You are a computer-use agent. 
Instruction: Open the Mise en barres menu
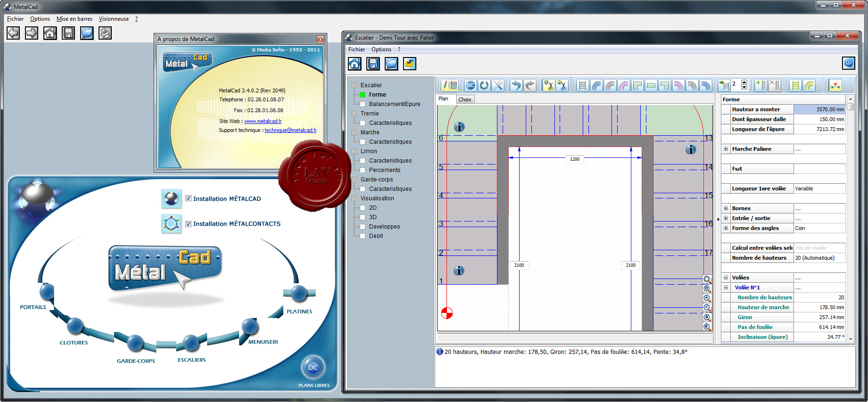[74, 19]
